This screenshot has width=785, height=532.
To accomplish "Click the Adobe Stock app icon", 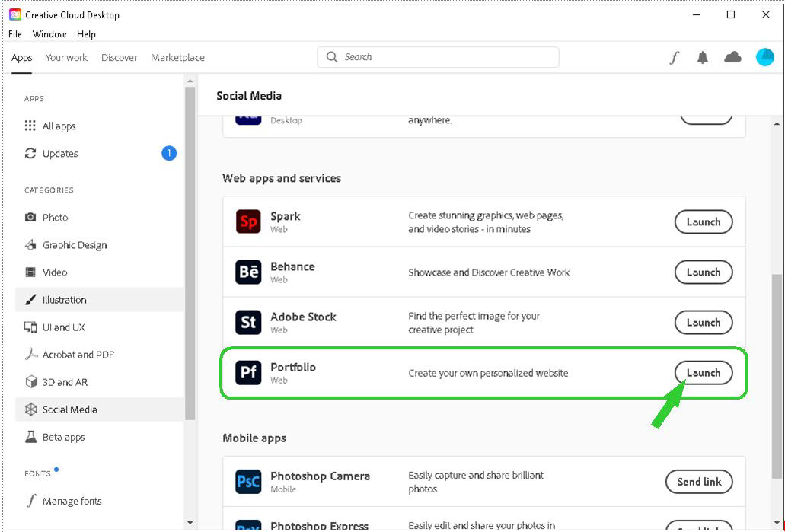I will coord(248,322).
